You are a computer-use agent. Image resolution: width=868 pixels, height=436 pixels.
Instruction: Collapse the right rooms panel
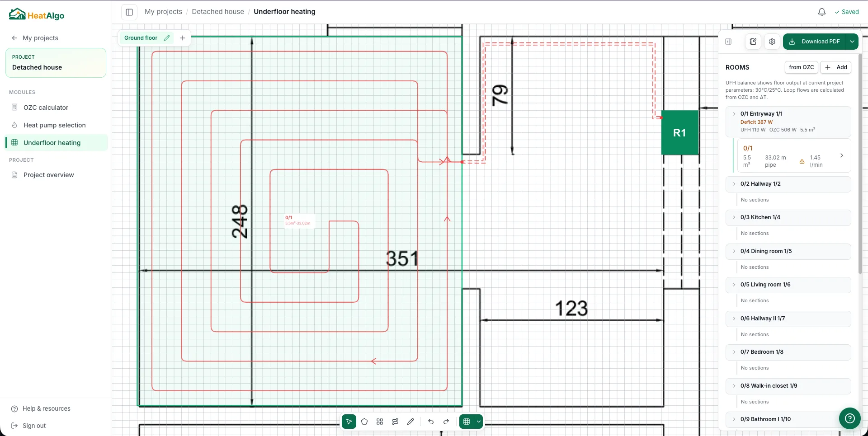tap(728, 42)
